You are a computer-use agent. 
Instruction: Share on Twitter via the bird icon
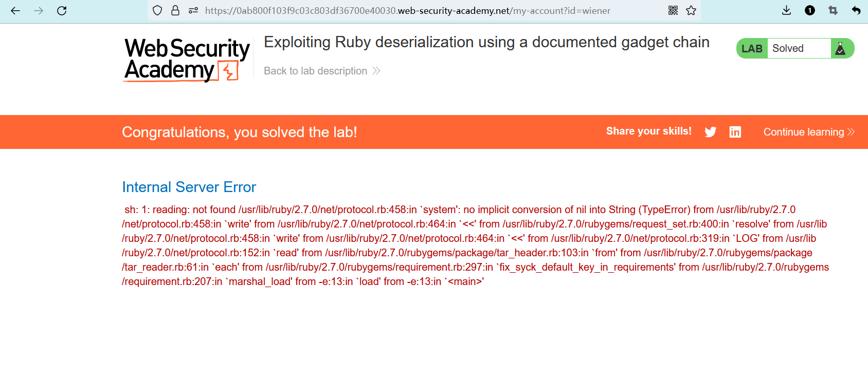tap(711, 132)
